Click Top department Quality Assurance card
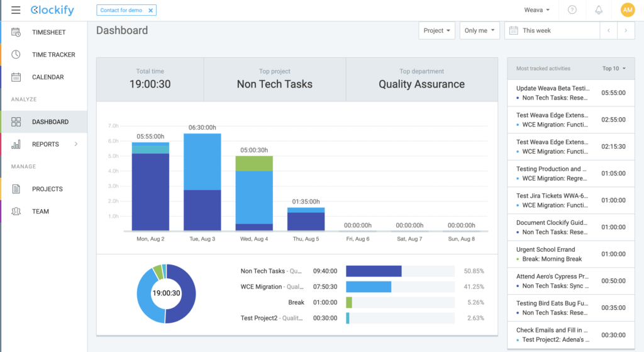 pyautogui.click(x=422, y=79)
